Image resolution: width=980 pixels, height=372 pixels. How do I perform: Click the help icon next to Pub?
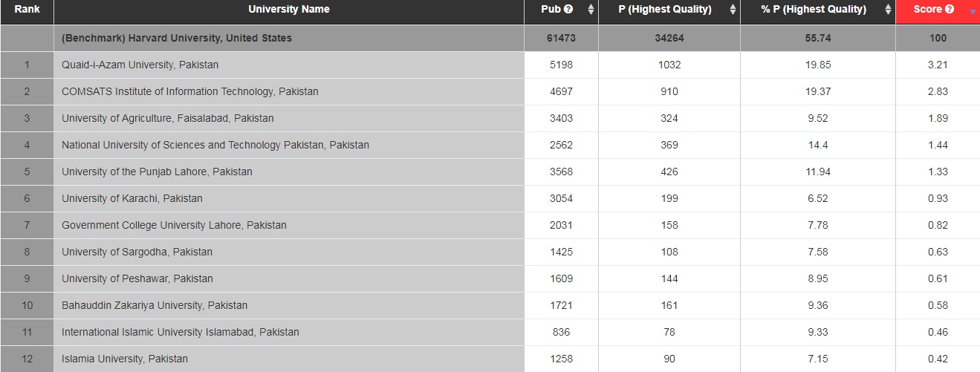coord(568,10)
